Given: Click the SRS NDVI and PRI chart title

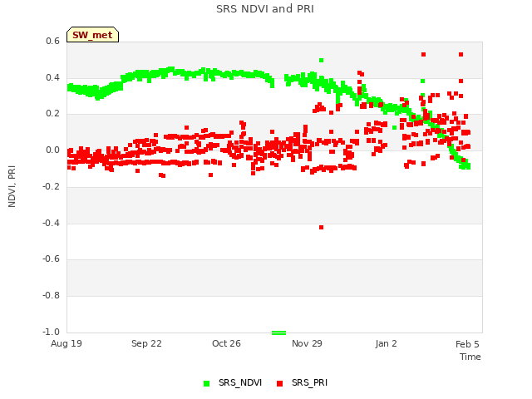Looking at the screenshot, I should 265,9.
